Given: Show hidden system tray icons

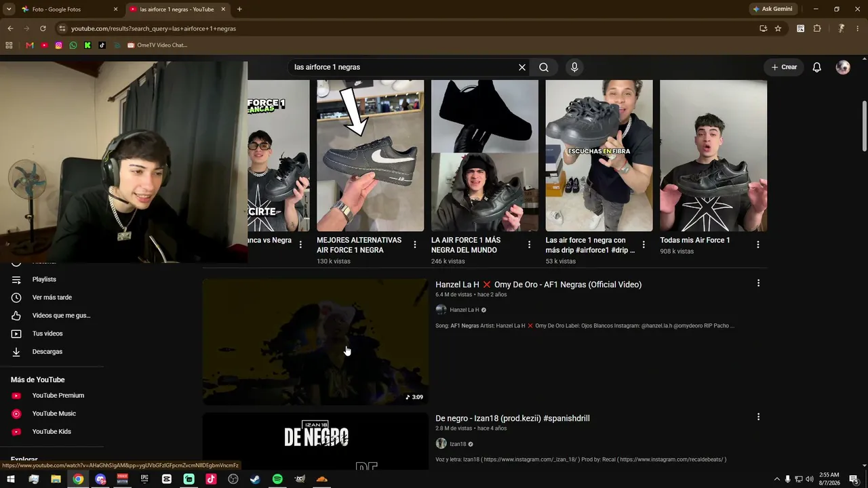Looking at the screenshot, I should pyautogui.click(x=777, y=479).
